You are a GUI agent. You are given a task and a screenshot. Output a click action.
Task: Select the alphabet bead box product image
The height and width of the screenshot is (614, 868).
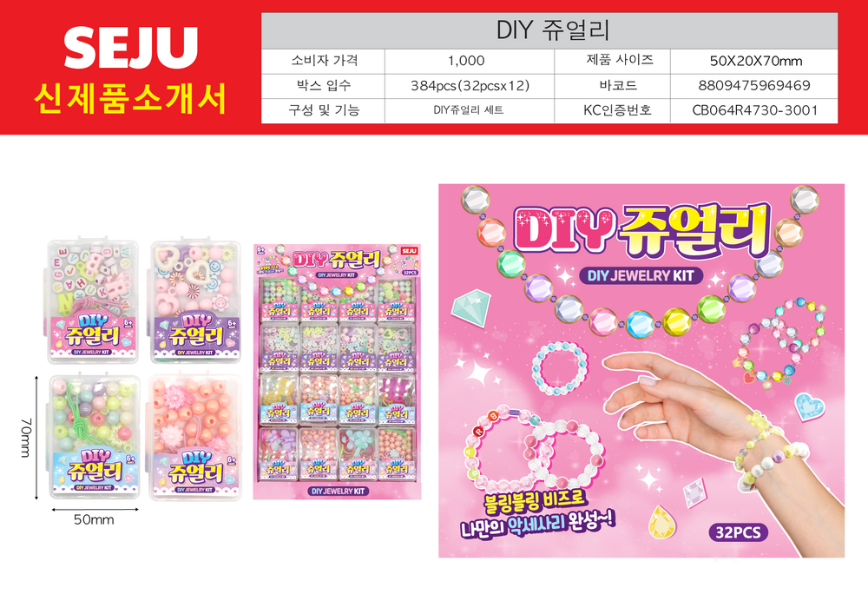(x=92, y=301)
